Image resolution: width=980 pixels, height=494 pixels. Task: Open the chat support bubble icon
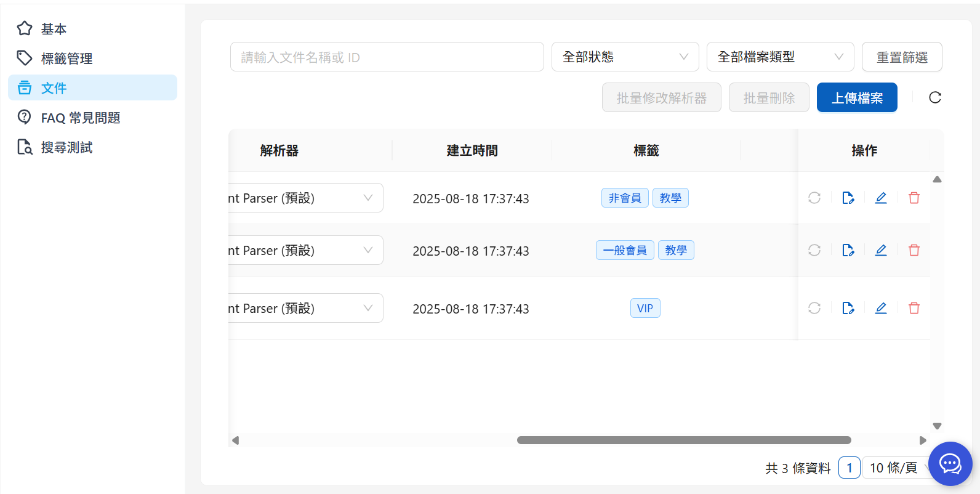point(950,464)
